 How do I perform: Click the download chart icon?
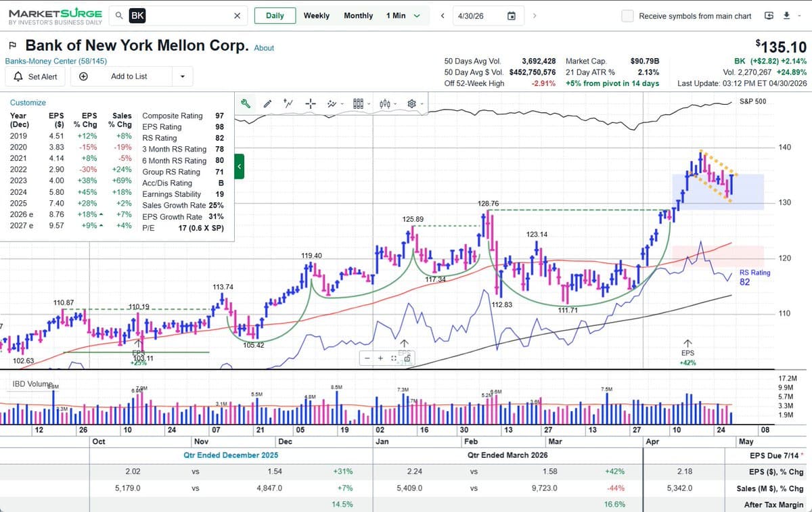coord(786,16)
